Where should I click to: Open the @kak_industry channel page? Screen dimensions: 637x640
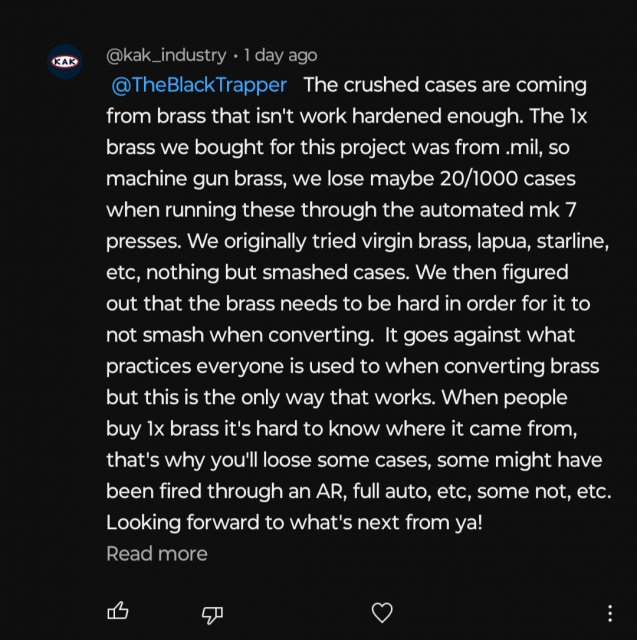click(168, 55)
